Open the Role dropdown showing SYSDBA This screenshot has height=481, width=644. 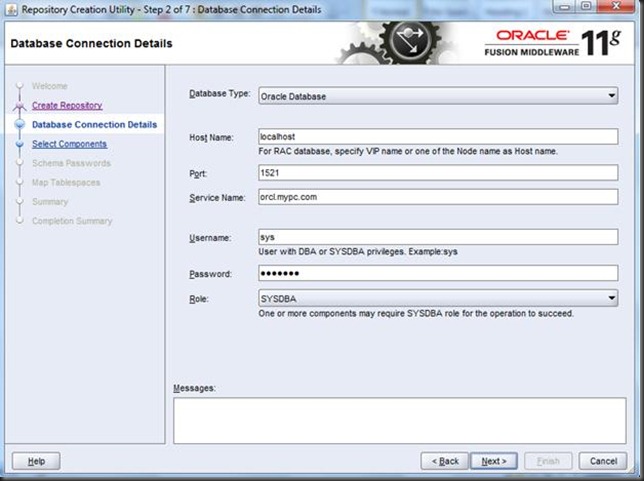[x=438, y=298]
